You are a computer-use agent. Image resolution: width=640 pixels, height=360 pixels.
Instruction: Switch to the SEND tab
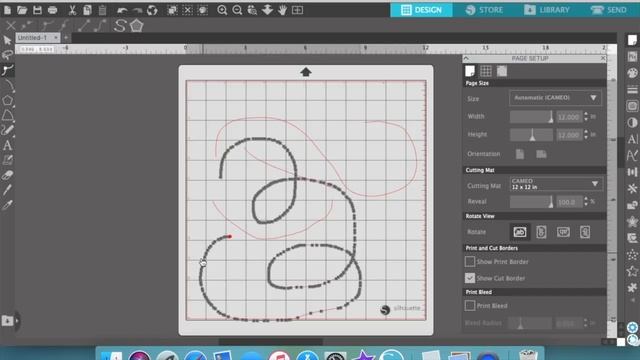coord(609,10)
